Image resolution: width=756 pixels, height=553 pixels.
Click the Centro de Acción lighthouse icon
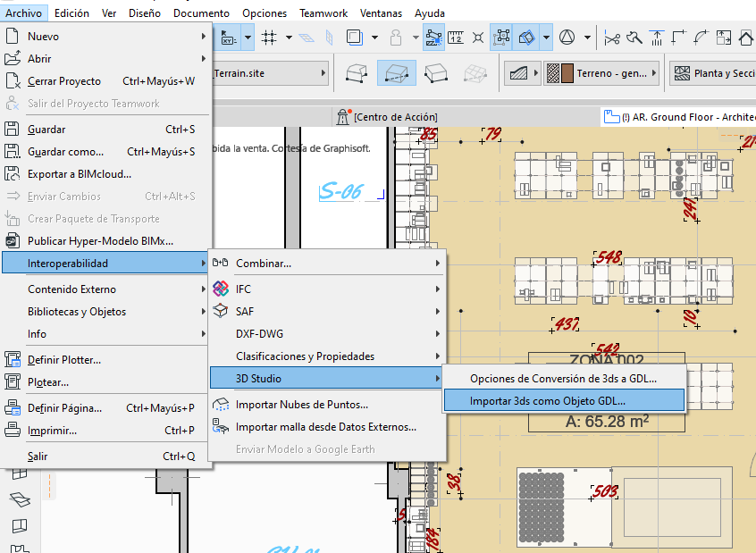pos(342,116)
